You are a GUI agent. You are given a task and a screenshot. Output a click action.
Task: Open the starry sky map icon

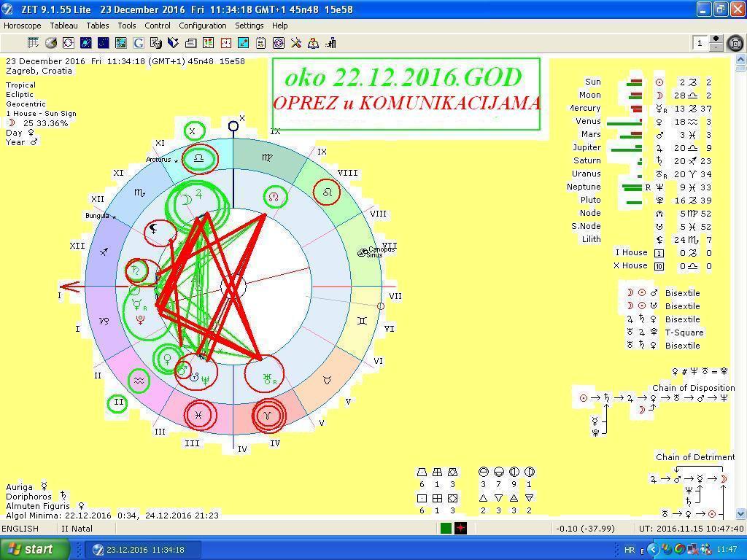coord(104,43)
